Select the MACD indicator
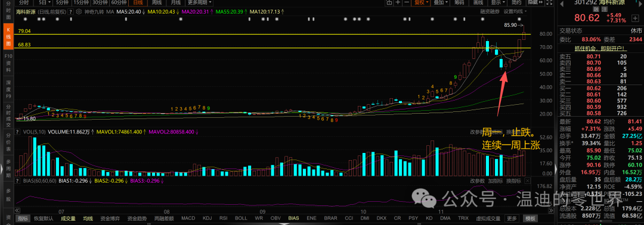This screenshot has width=644, height=225. 188,218
